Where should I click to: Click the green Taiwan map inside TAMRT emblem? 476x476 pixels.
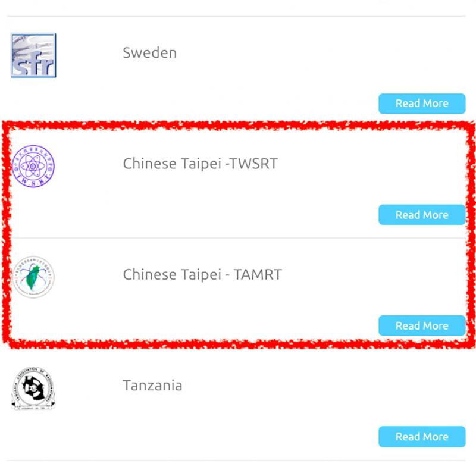[33, 277]
